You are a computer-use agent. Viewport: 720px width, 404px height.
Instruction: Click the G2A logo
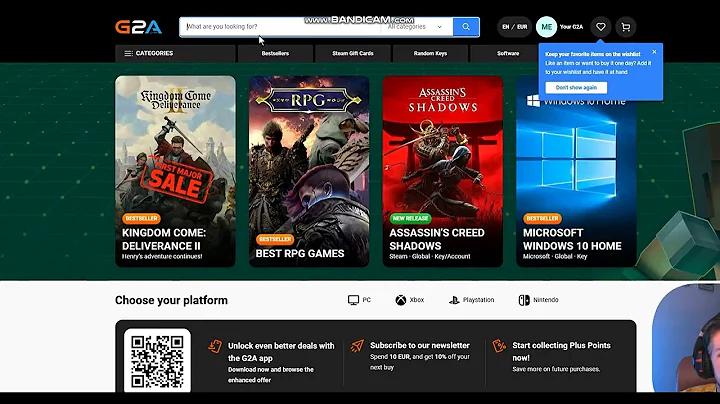(138, 27)
